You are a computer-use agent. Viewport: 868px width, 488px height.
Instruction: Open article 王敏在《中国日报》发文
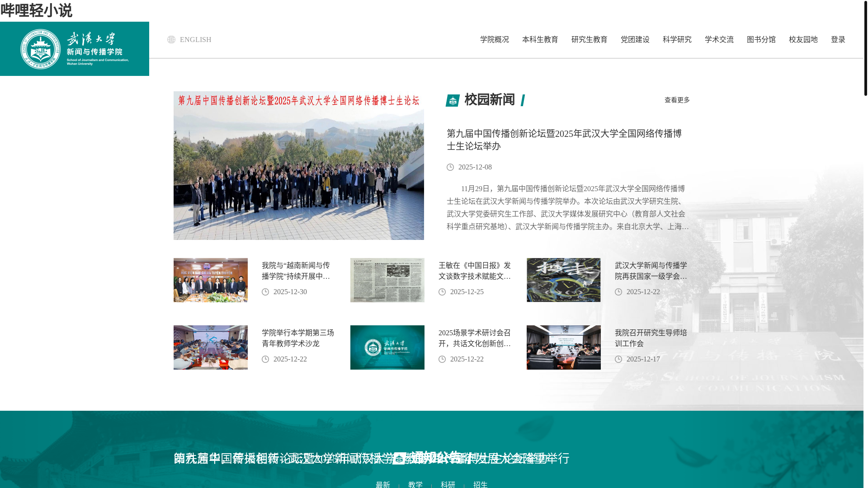click(475, 271)
